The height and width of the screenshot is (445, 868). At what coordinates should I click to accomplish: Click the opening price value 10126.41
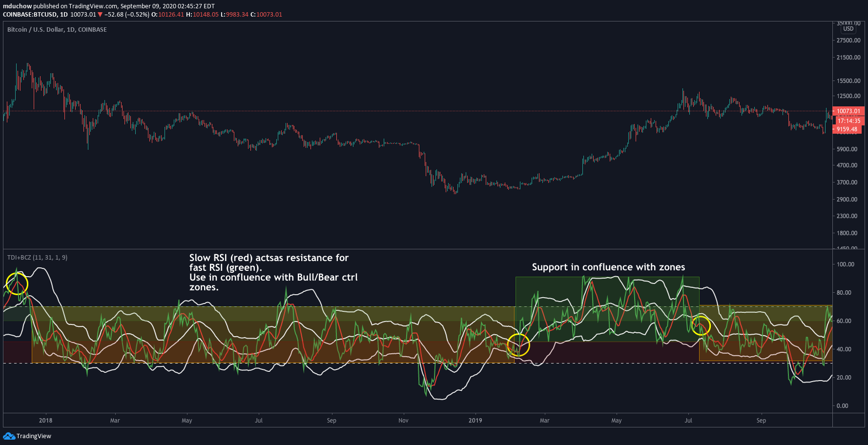pos(171,15)
